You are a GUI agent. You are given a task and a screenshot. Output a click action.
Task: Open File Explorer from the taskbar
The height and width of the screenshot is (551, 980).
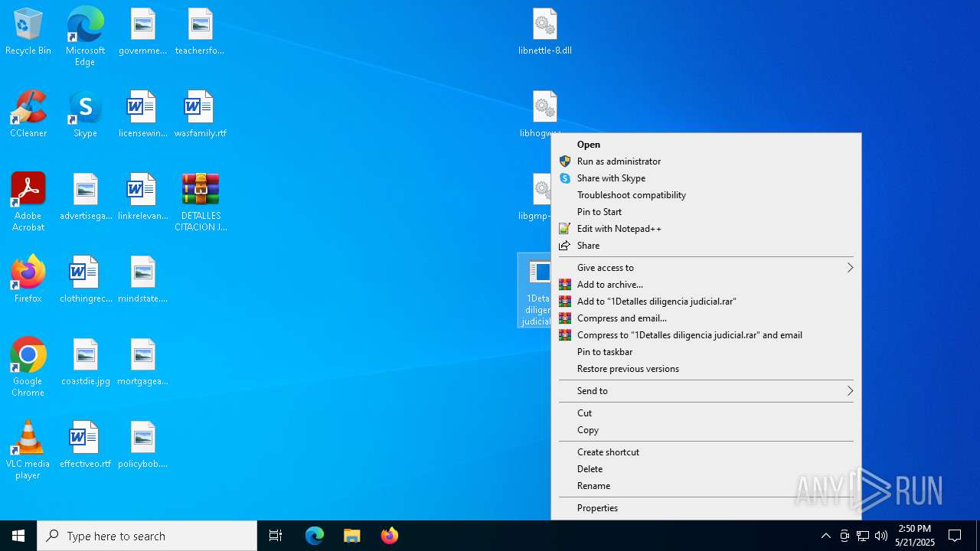[351, 536]
